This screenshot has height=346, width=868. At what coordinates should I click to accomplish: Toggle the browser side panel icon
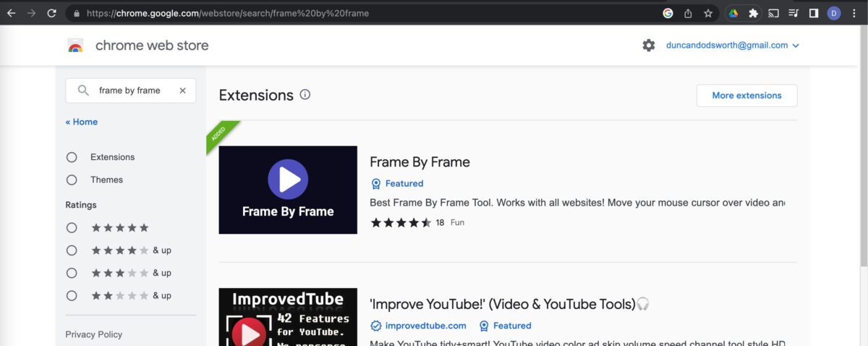(814, 13)
